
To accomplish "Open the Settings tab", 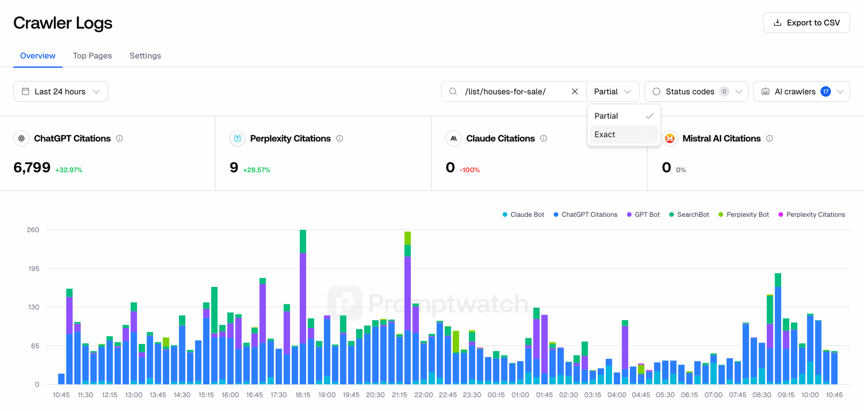I will (145, 56).
